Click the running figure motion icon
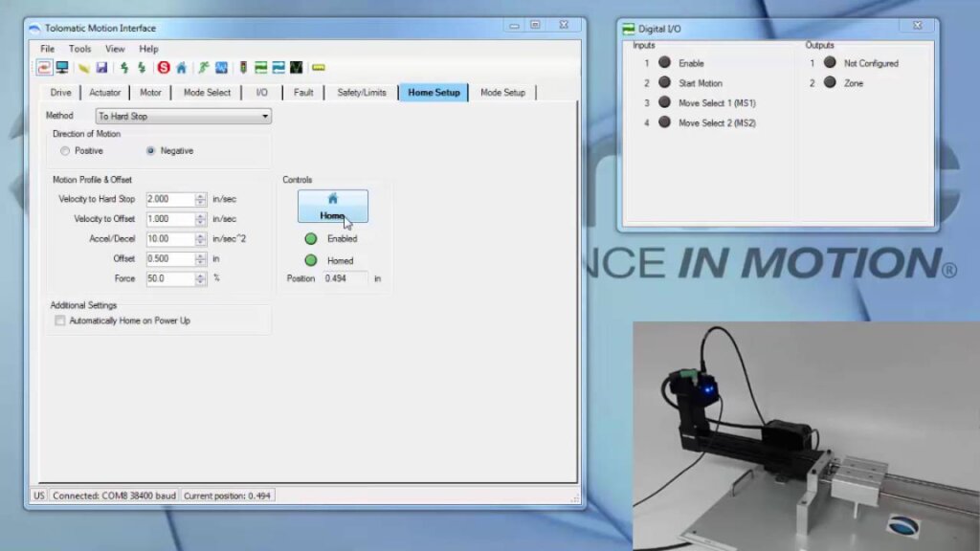 pyautogui.click(x=203, y=68)
